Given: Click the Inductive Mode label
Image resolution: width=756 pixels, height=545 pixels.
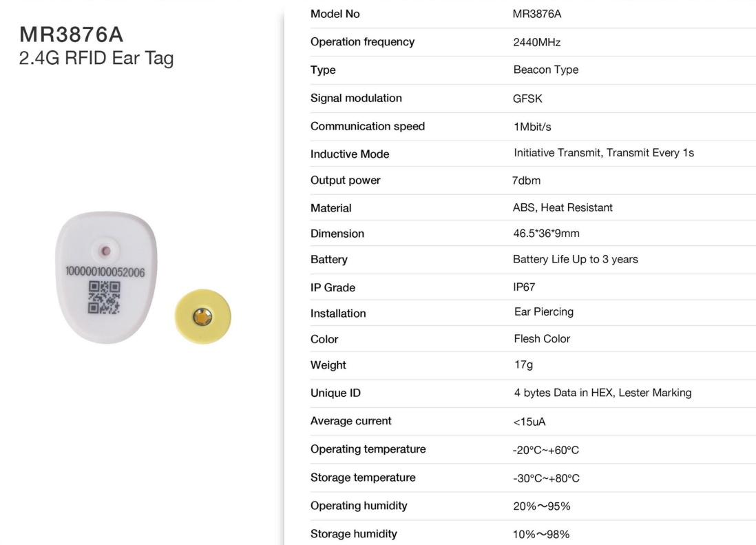Looking at the screenshot, I should [x=350, y=154].
